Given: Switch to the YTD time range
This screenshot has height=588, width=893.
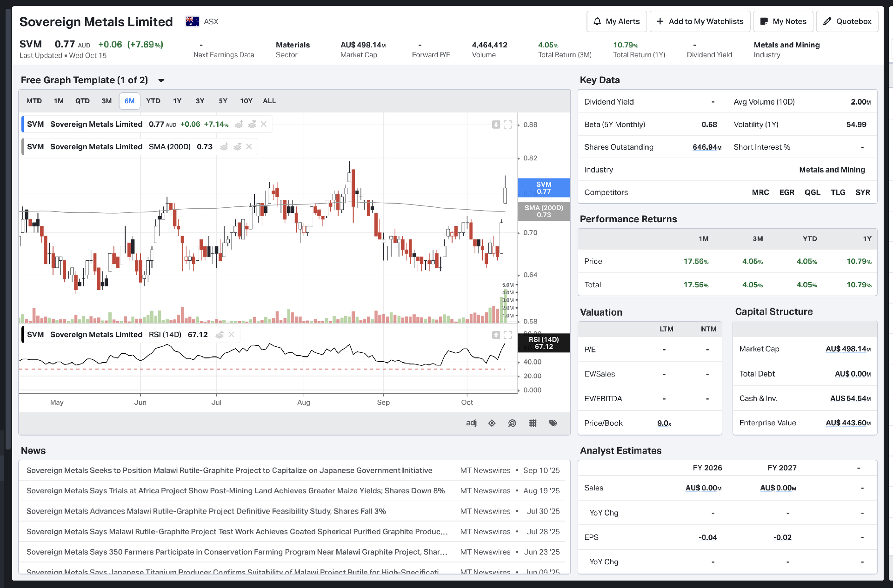Looking at the screenshot, I should pos(153,101).
